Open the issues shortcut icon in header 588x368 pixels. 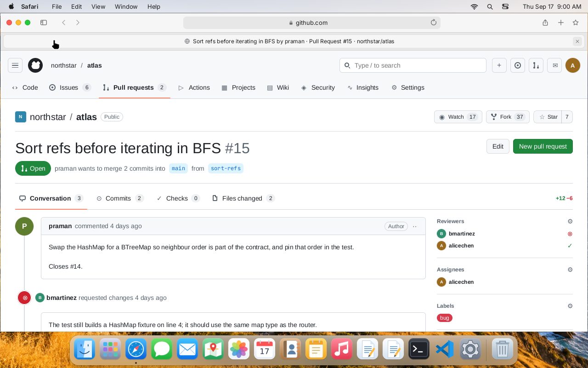[518, 65]
